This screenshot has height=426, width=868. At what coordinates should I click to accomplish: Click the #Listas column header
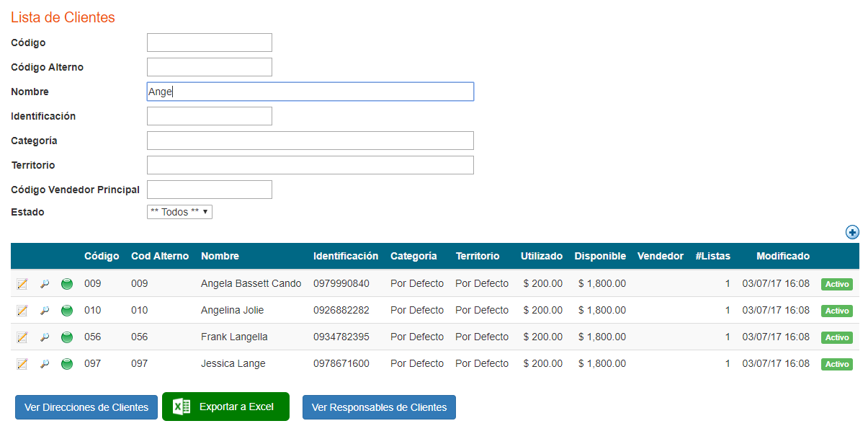click(x=713, y=256)
